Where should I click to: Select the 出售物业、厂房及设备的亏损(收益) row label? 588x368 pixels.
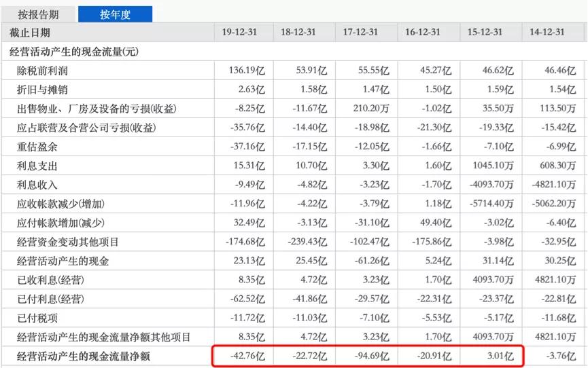[x=97, y=109]
